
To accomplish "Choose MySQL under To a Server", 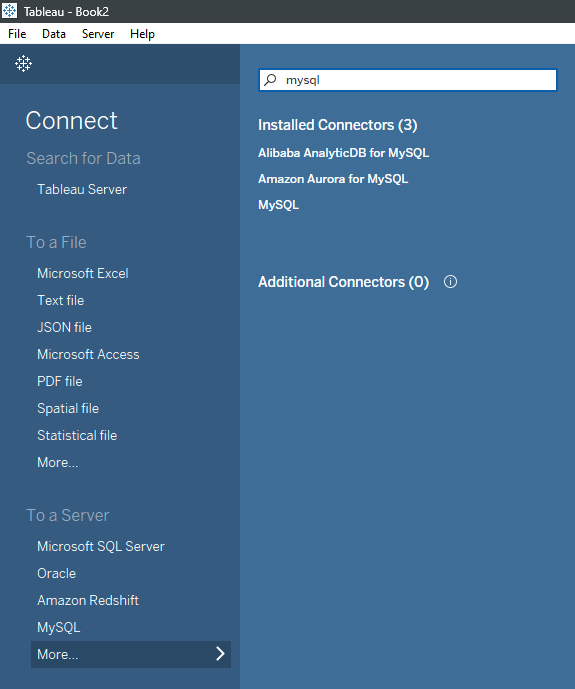I will (x=58, y=627).
